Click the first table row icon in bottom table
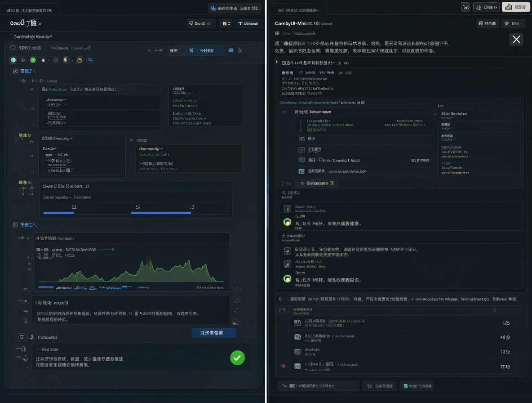 coord(297,322)
